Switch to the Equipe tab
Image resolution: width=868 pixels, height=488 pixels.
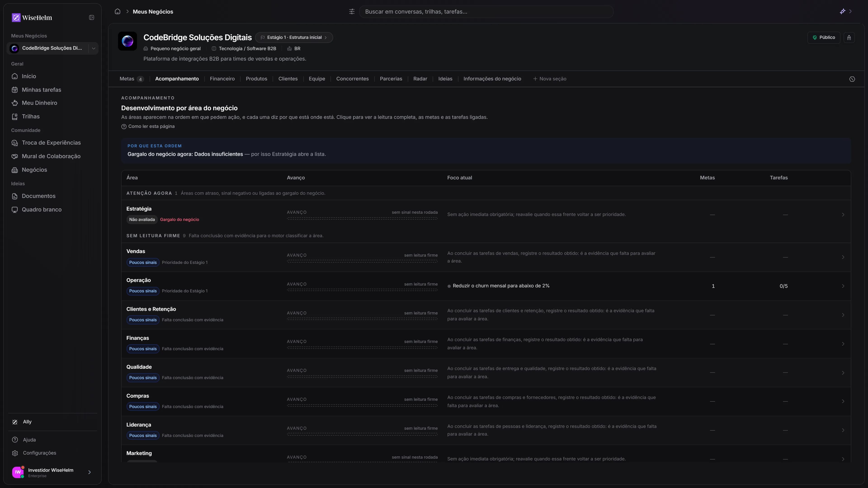[x=317, y=79]
